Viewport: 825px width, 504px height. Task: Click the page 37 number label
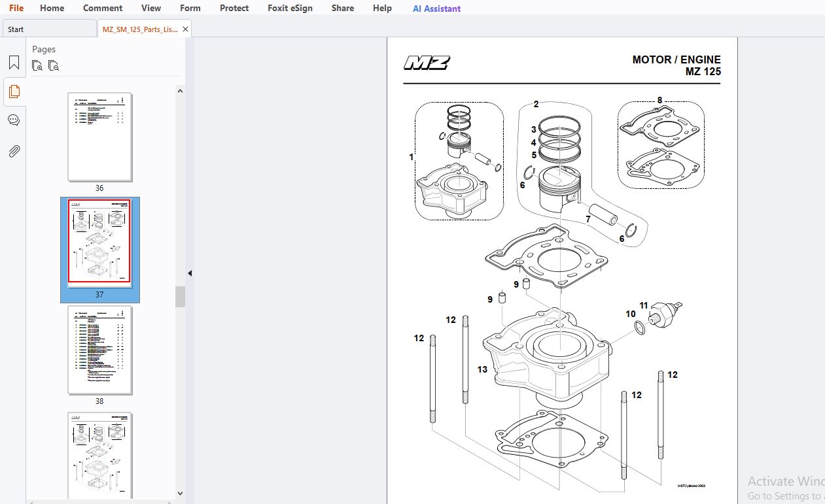click(x=99, y=294)
